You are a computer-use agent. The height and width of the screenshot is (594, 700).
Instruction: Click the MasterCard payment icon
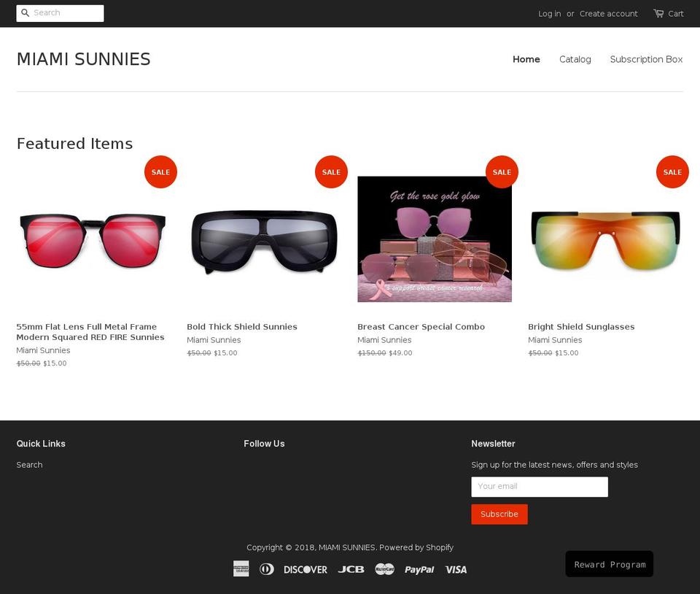coord(384,569)
